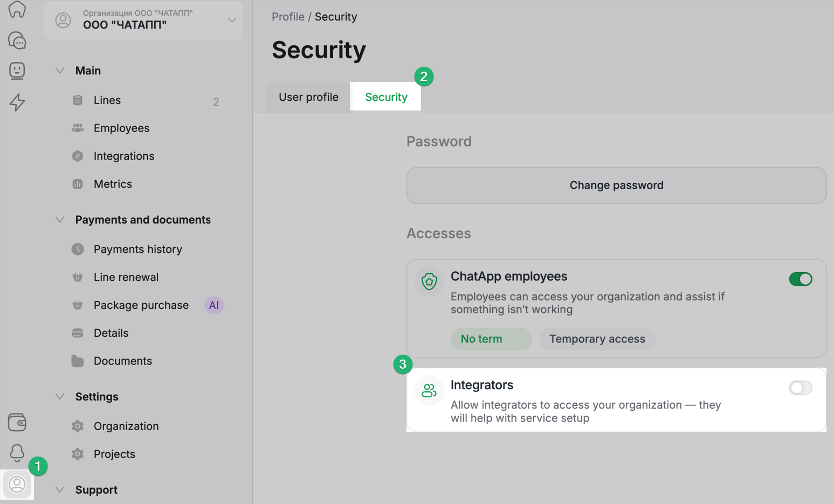Open Payments history in the sidebar
Viewport: 834px width, 504px height.
point(137,249)
